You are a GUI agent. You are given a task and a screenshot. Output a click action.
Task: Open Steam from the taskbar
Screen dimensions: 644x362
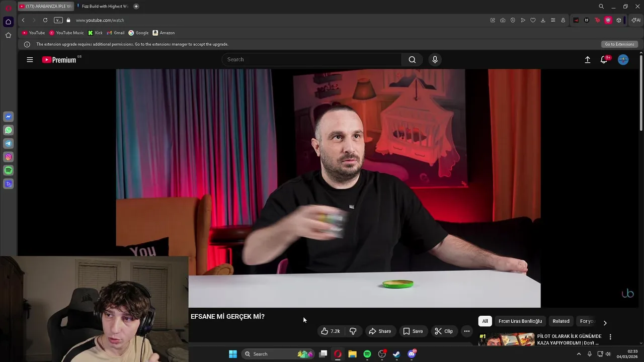click(x=396, y=354)
